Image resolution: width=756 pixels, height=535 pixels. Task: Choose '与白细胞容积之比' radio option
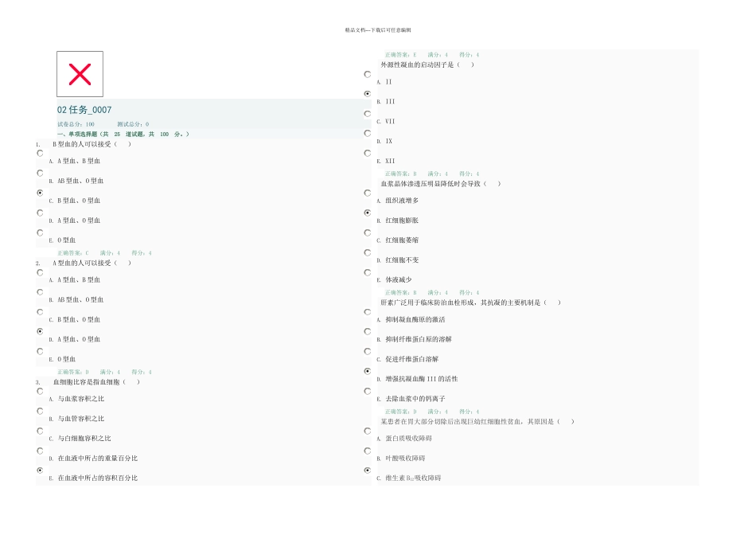point(41,431)
